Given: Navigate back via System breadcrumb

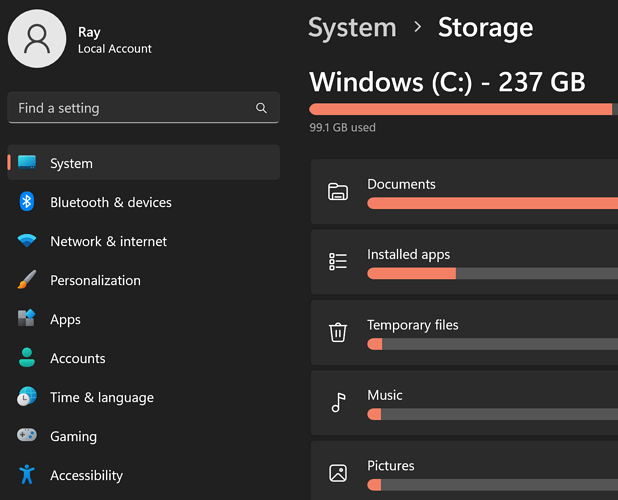Looking at the screenshot, I should coord(352,28).
